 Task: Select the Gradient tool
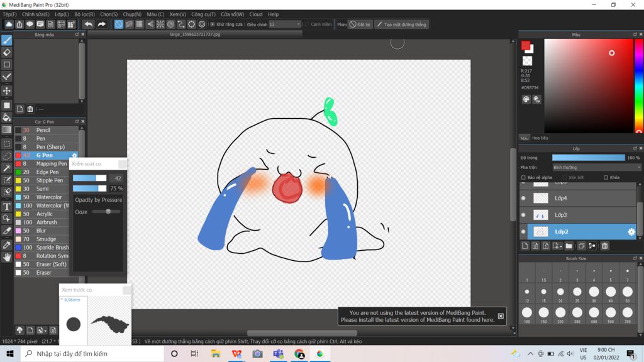pos(6,129)
